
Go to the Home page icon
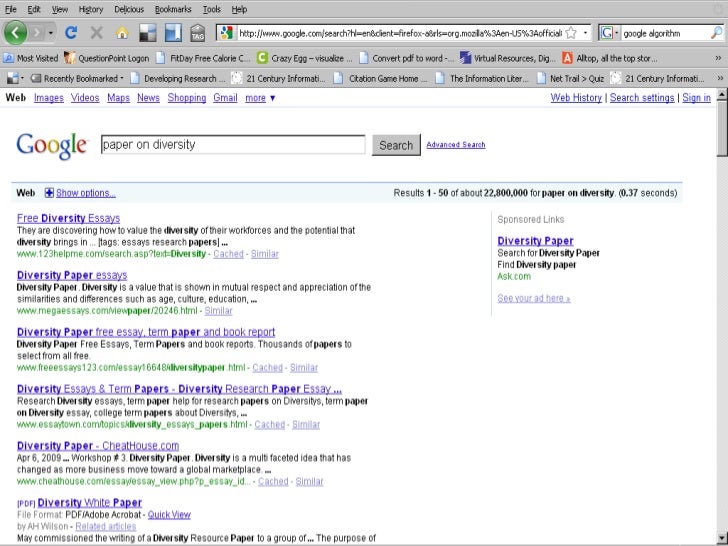click(122, 32)
